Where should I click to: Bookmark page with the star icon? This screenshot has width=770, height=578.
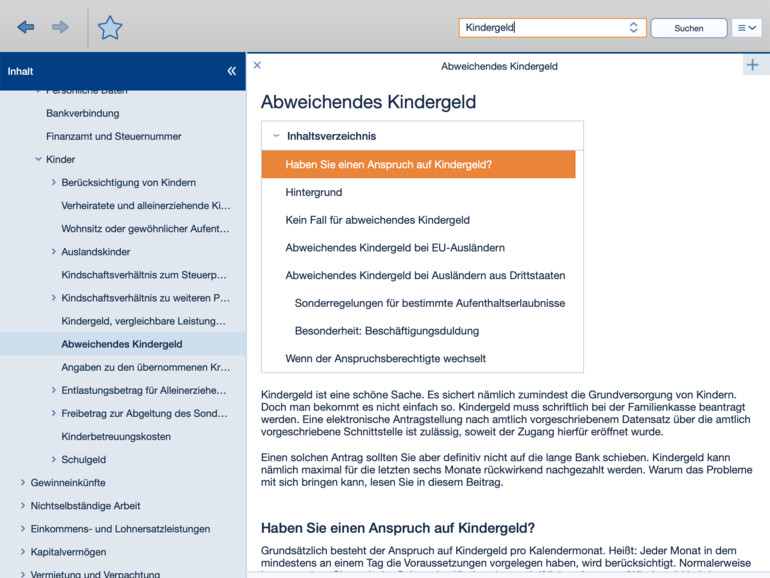point(110,28)
